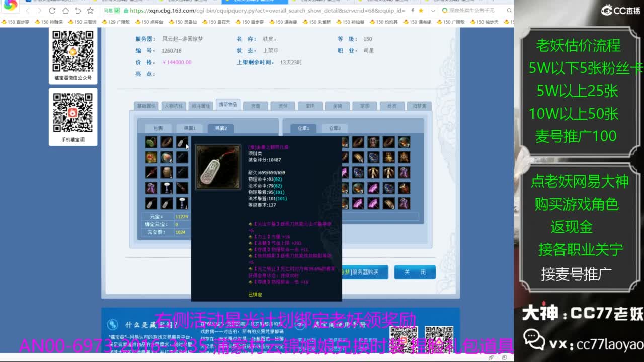Click the bookmark star beside the home icon
644x362 pixels.
click(90, 11)
